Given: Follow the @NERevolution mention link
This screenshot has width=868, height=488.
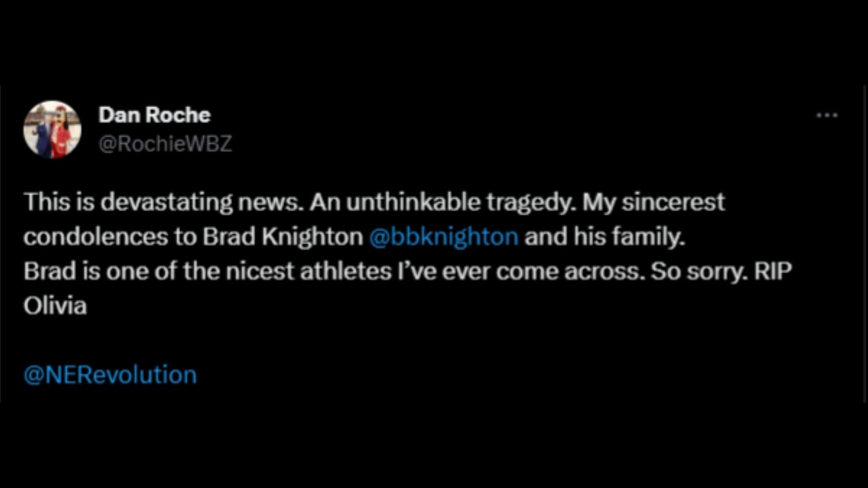Looking at the screenshot, I should coord(110,375).
